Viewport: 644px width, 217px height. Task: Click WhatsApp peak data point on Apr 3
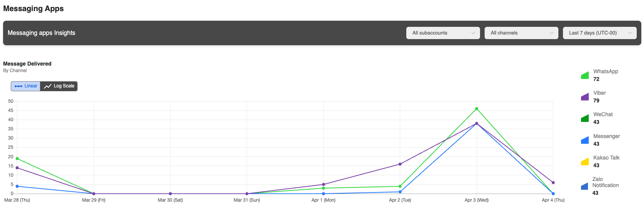(477, 109)
